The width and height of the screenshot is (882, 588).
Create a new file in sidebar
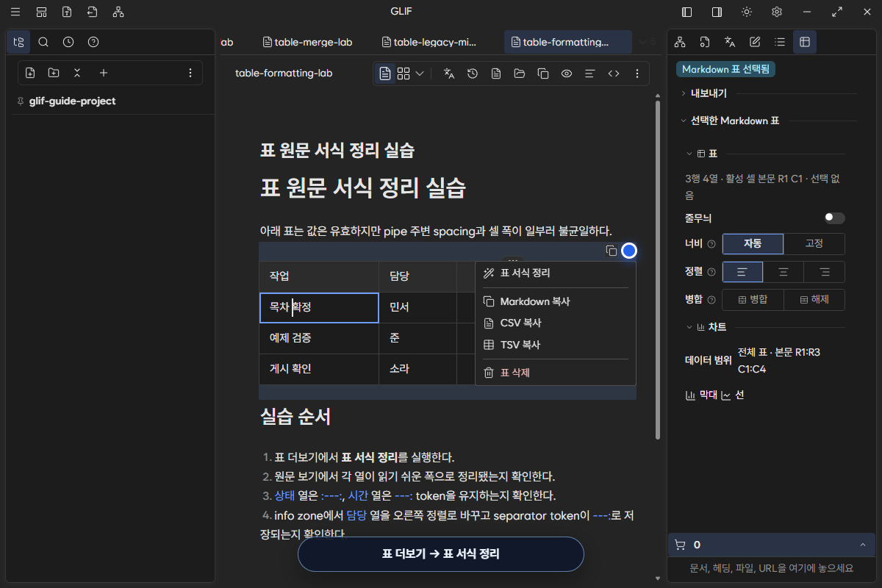[30, 73]
